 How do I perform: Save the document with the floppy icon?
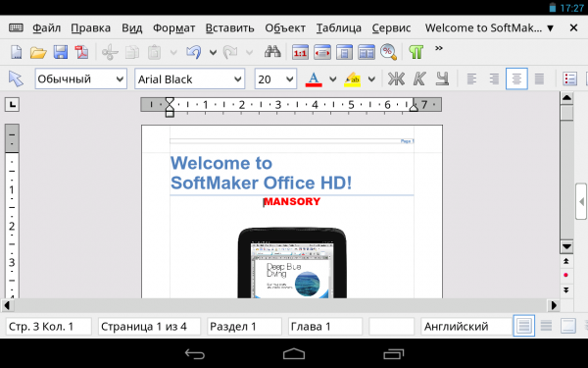(61, 52)
